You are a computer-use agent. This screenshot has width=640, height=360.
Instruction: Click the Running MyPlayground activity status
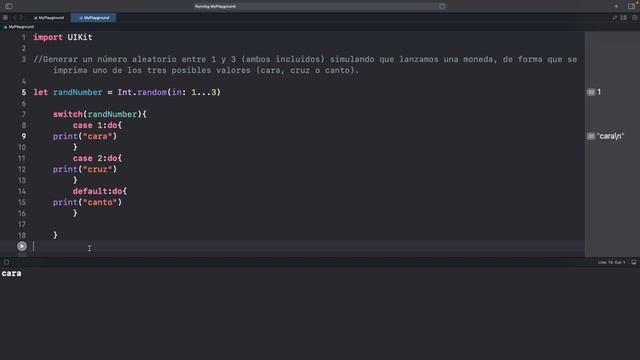coord(215,6)
